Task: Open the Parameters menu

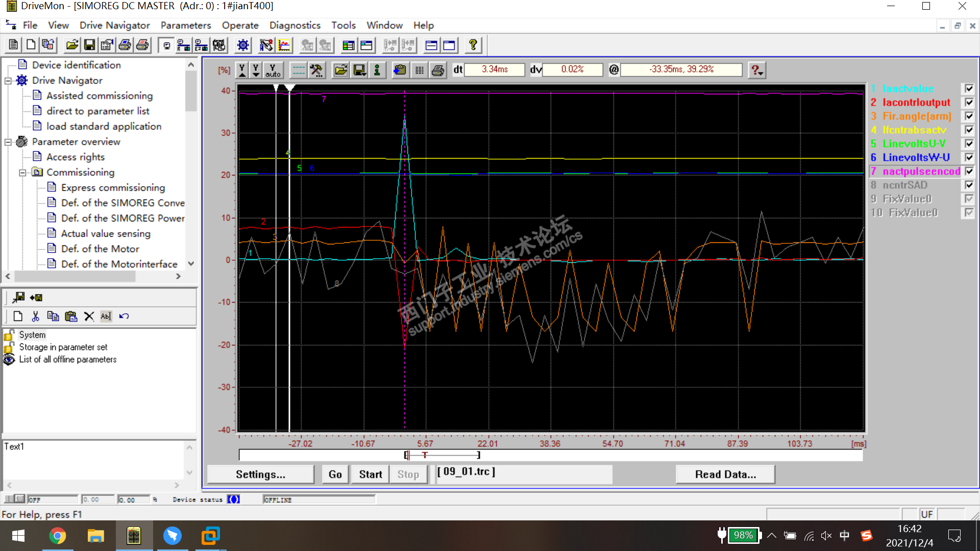Action: tap(185, 25)
